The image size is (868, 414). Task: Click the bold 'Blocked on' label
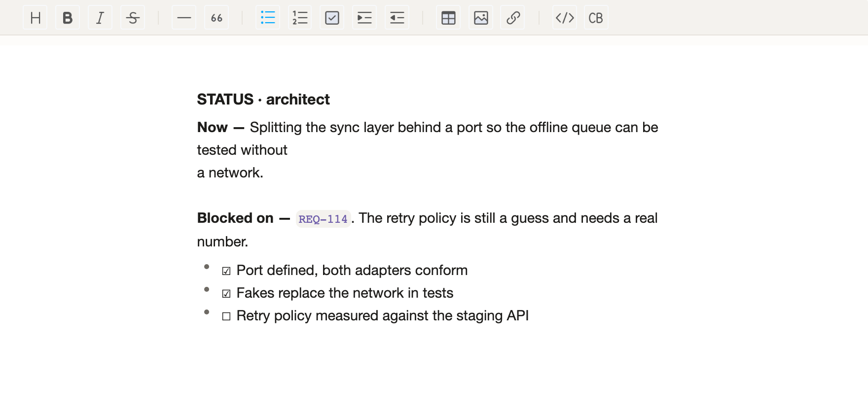(235, 218)
